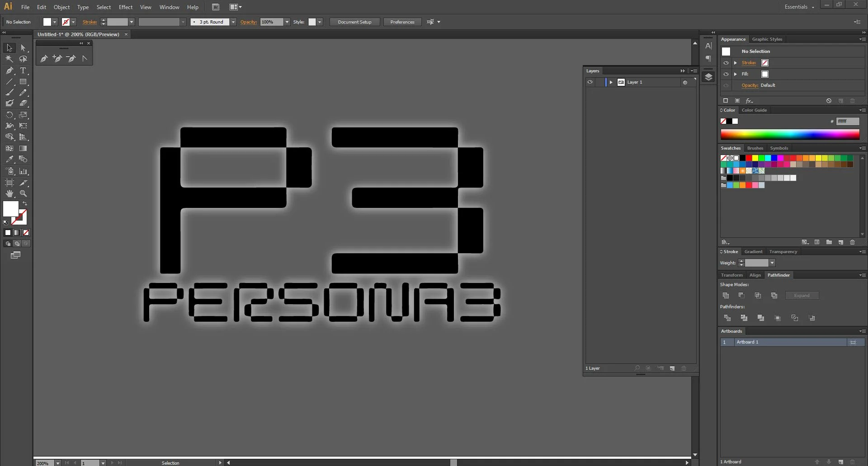This screenshot has width=868, height=466.
Task: Open Stroke Weight dropdown in Stroke panel
Action: pos(772,263)
